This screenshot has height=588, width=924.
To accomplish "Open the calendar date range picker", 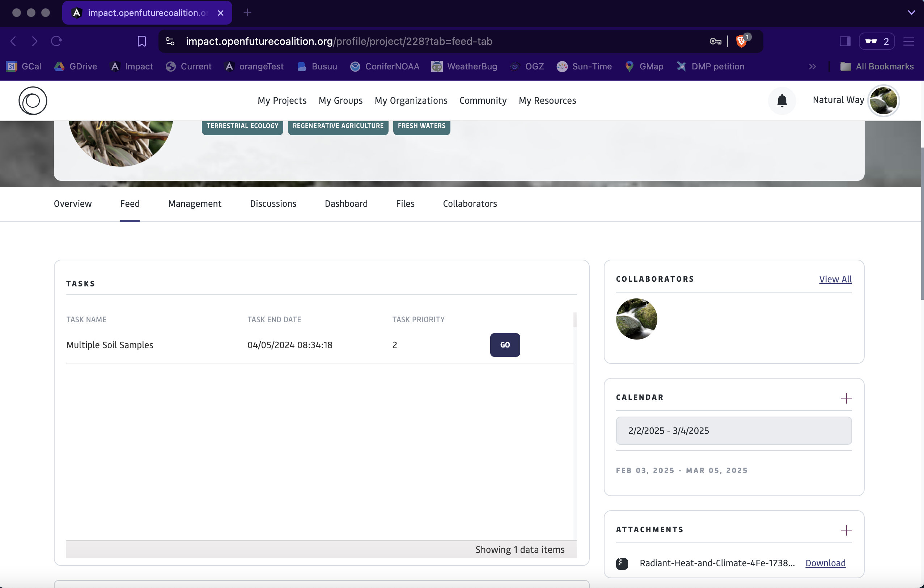I will pyautogui.click(x=733, y=430).
